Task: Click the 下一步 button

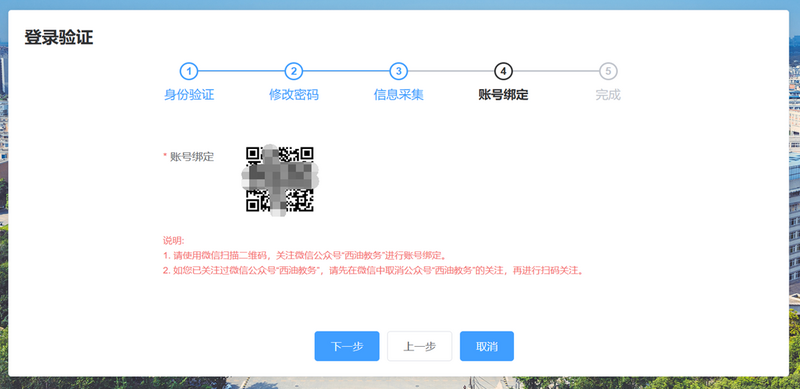Action: coord(346,346)
